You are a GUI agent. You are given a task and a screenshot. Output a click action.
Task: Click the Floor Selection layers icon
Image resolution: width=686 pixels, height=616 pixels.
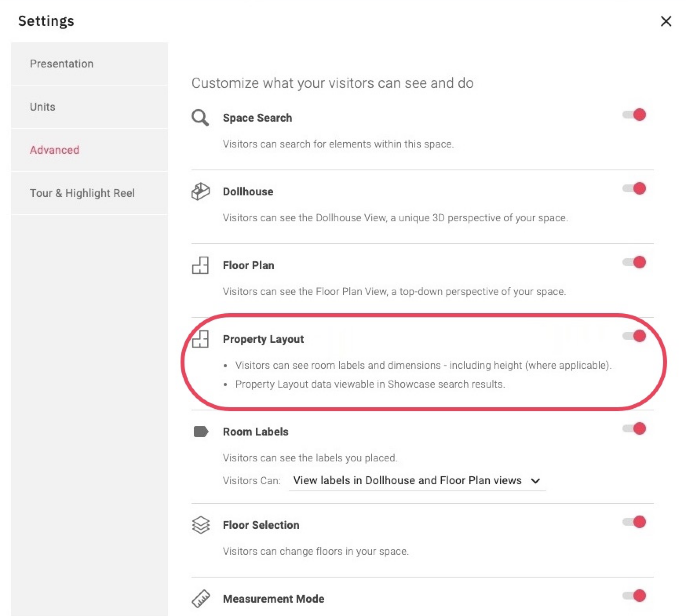(x=201, y=525)
